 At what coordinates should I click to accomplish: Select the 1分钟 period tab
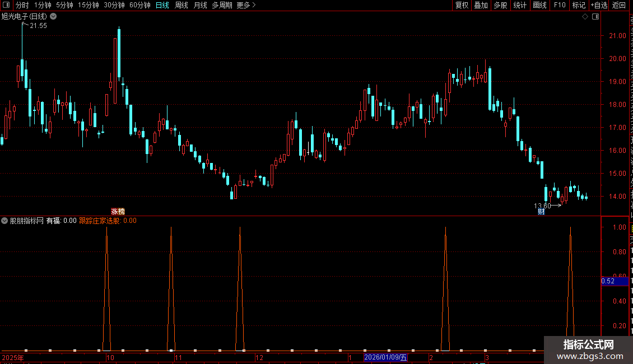point(43,5)
